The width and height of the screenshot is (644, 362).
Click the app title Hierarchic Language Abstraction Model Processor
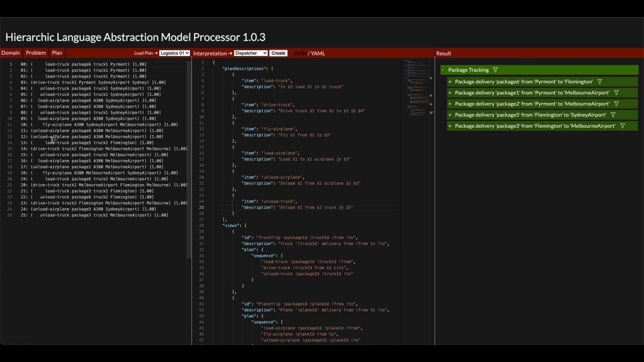click(x=135, y=37)
